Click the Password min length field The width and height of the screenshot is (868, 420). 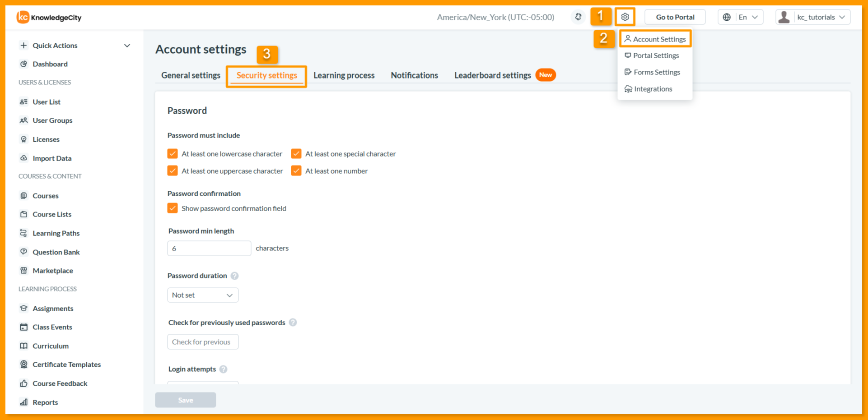pyautogui.click(x=209, y=249)
